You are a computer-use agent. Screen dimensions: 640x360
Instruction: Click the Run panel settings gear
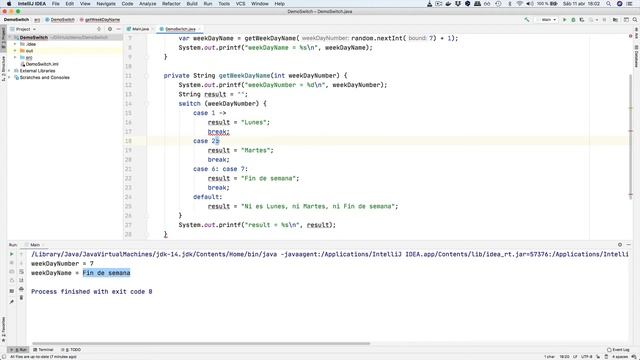pos(620,244)
